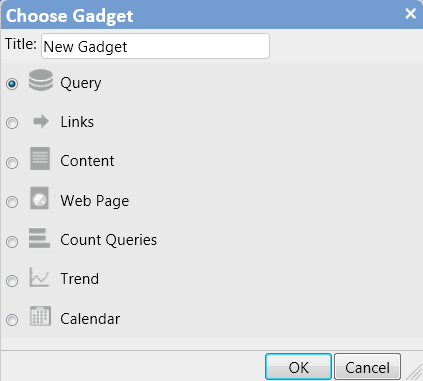
Task: Select the Query radio button
Action: click(12, 84)
